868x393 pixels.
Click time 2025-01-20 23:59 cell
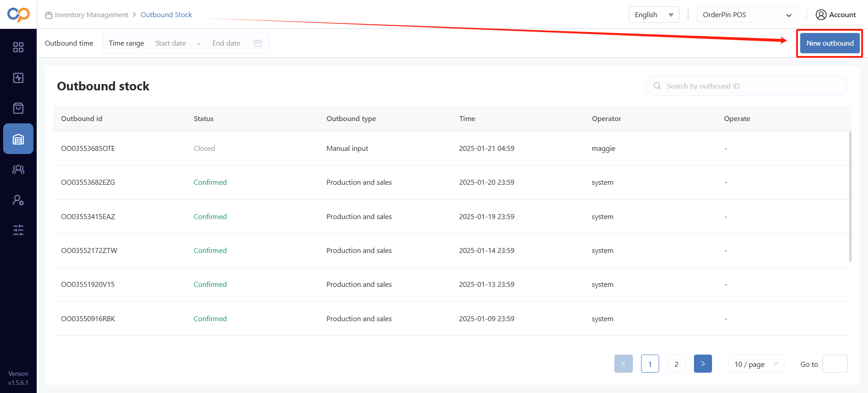(486, 182)
